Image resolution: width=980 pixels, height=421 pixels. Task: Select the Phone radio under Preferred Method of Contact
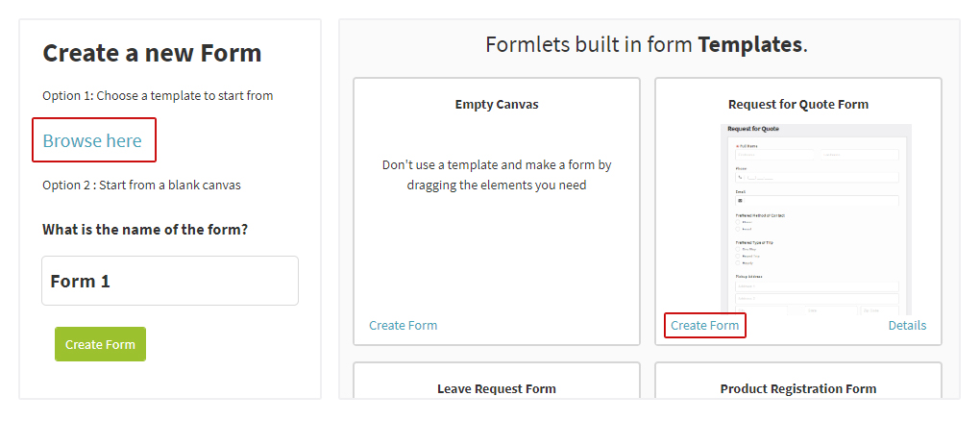(x=738, y=222)
